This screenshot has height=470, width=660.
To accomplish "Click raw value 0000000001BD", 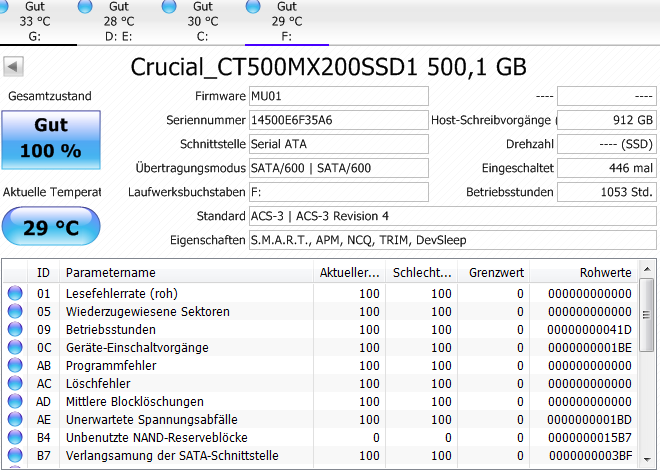I will pyautogui.click(x=589, y=420).
